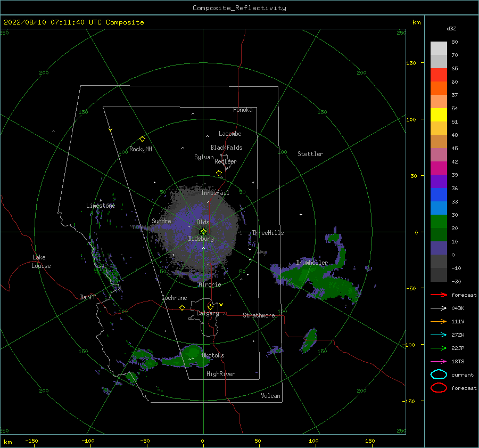Viewport: 479px width, 448px height.
Task: Click the Composite_Reflectivity title
Action: point(240,8)
